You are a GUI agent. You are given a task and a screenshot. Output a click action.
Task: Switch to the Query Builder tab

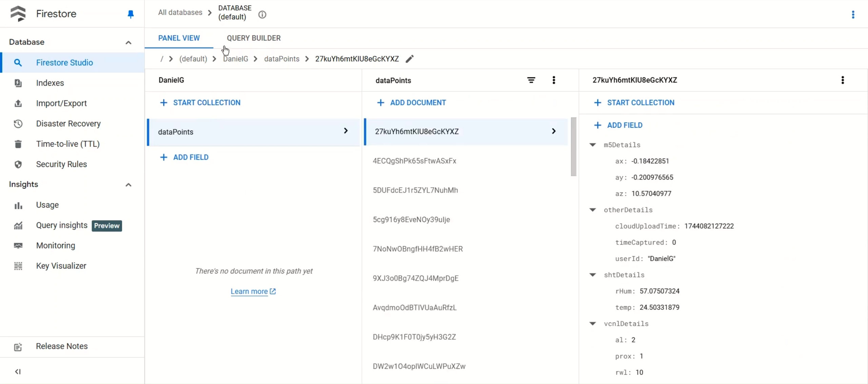pyautogui.click(x=254, y=38)
